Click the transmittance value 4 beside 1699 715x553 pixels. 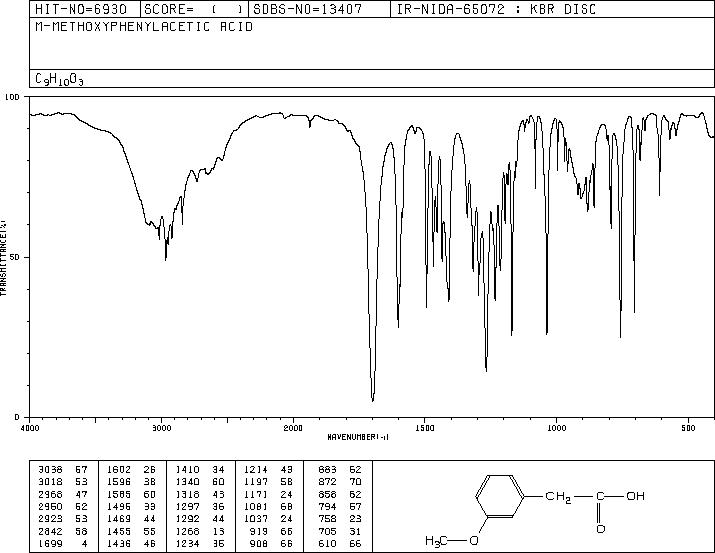84,543
